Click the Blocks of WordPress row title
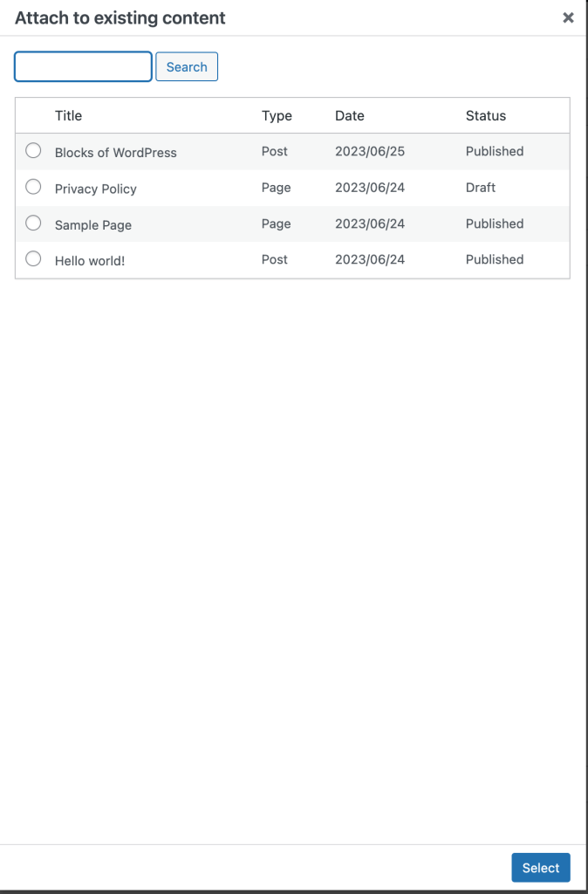The width and height of the screenshot is (588, 894). coord(114,152)
